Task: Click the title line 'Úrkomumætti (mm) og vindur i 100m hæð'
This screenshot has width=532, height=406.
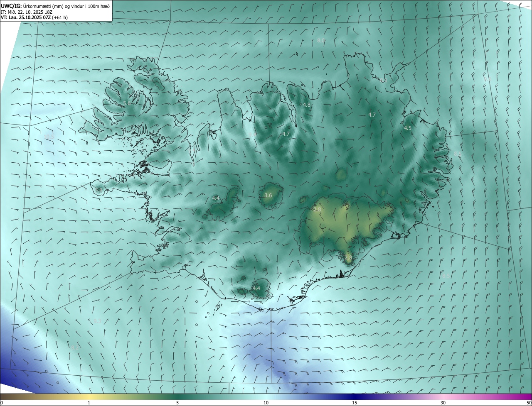Action: coord(66,6)
